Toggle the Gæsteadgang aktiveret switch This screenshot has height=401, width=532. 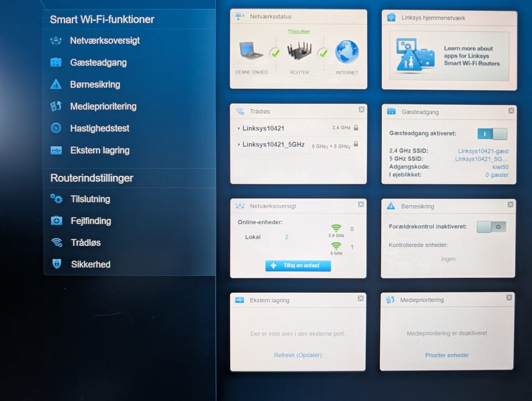(x=492, y=134)
